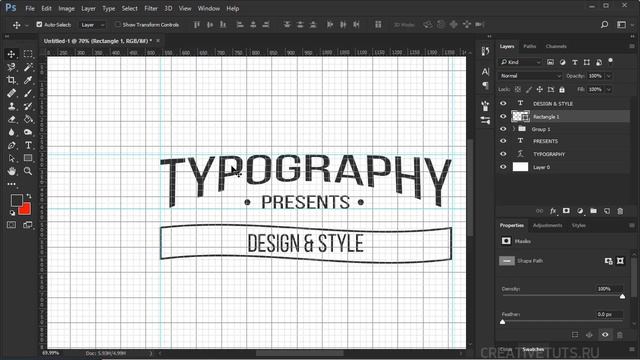Screen dimensions: 640x360
Task: Select the Move tool
Action: pos(11,54)
